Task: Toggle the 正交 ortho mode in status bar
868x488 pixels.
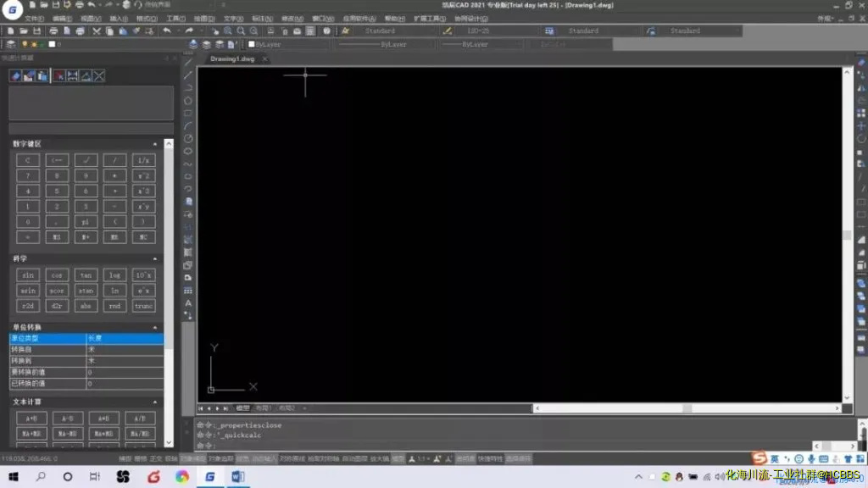Action: click(x=156, y=458)
